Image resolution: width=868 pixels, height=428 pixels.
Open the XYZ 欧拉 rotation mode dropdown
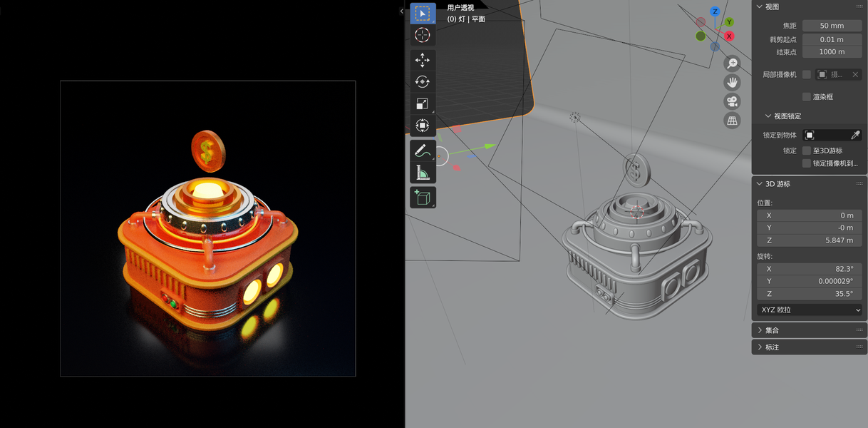tap(810, 310)
